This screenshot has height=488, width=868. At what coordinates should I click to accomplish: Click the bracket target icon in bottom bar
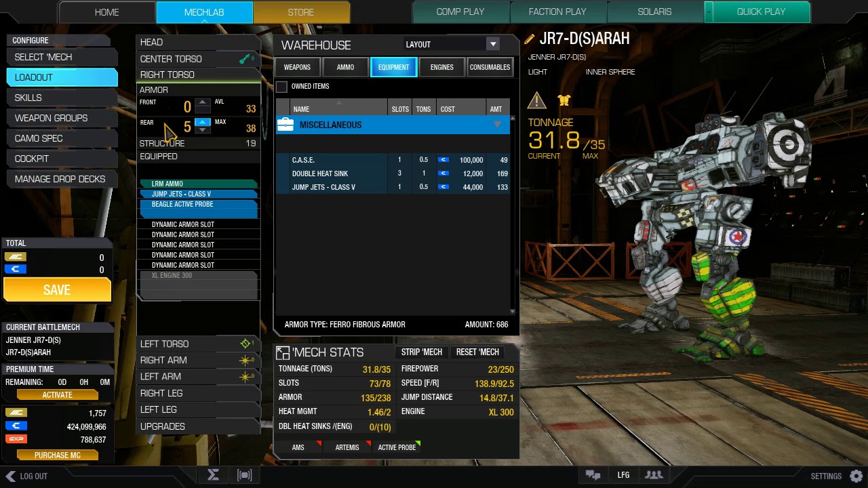pyautogui.click(x=245, y=475)
